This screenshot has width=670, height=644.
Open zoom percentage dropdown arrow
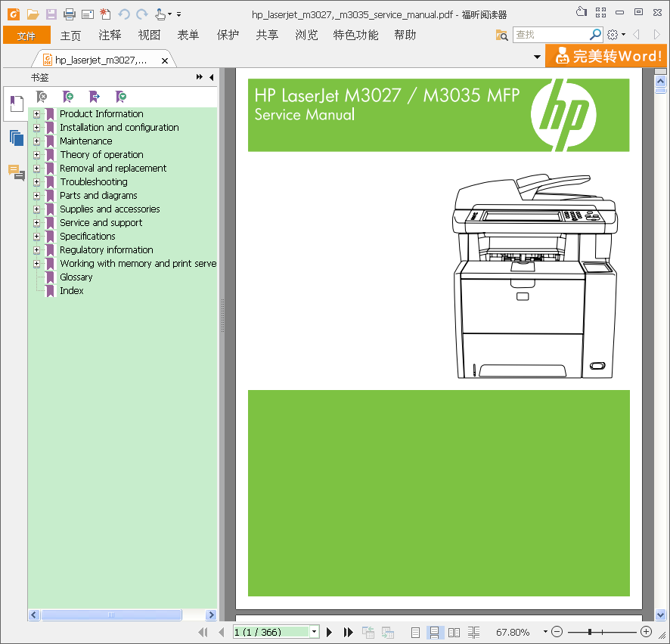pos(545,632)
